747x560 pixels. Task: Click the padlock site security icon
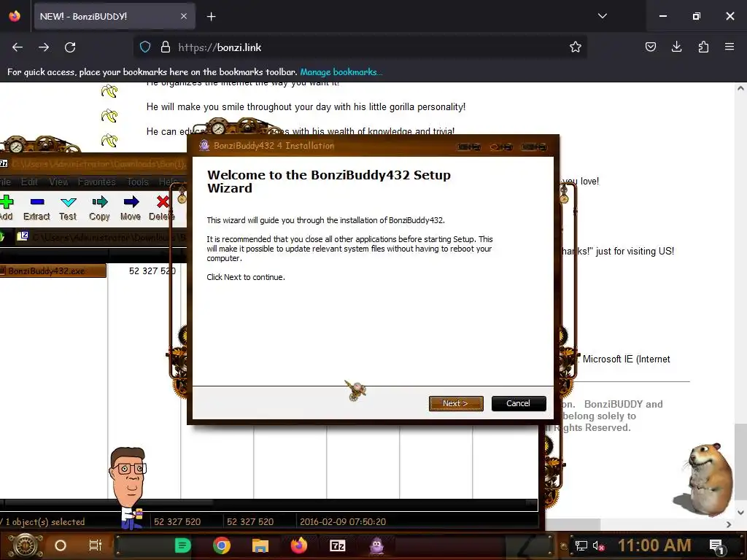point(166,47)
